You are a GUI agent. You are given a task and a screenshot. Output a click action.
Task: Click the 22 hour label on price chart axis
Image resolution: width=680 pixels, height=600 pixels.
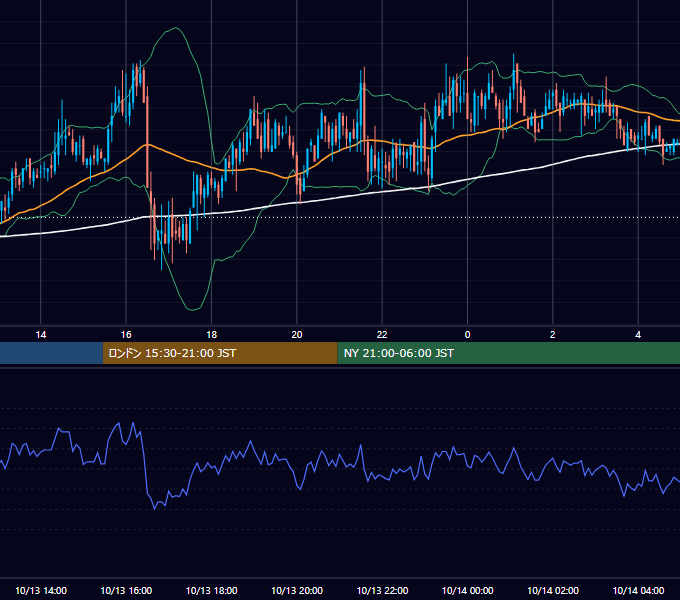[x=382, y=335]
